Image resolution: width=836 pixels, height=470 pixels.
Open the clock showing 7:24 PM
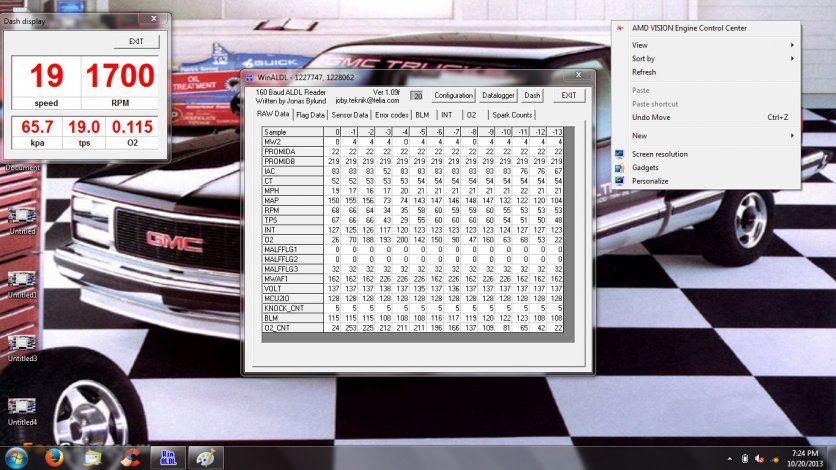(805, 458)
